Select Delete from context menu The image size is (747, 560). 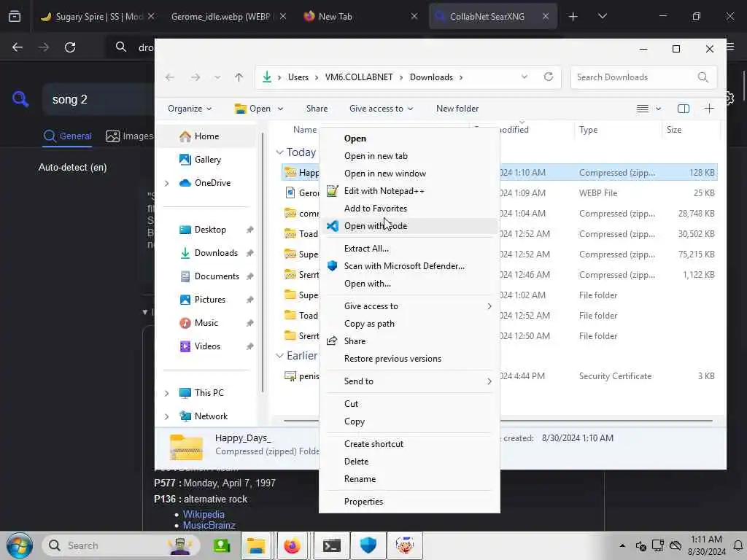356,462
